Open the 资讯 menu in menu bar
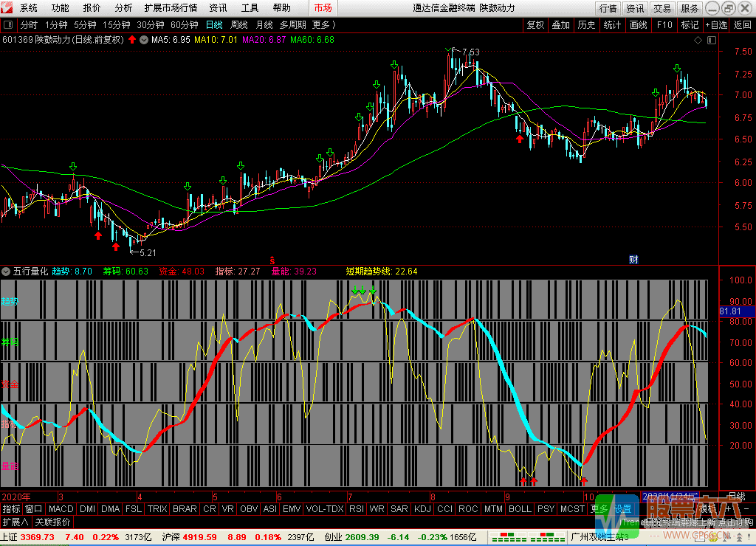The height and width of the screenshot is (546, 756). [x=218, y=8]
